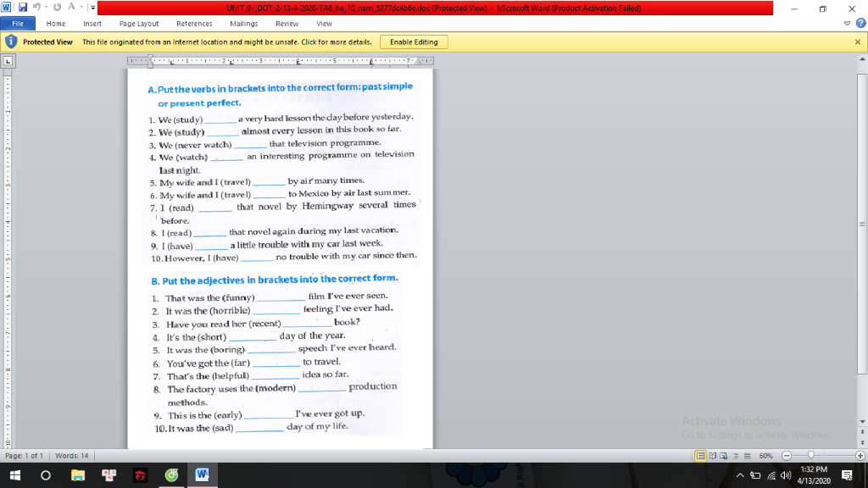This screenshot has width=868, height=488.
Task: Click the Zoom Out minus button
Action: click(x=786, y=456)
